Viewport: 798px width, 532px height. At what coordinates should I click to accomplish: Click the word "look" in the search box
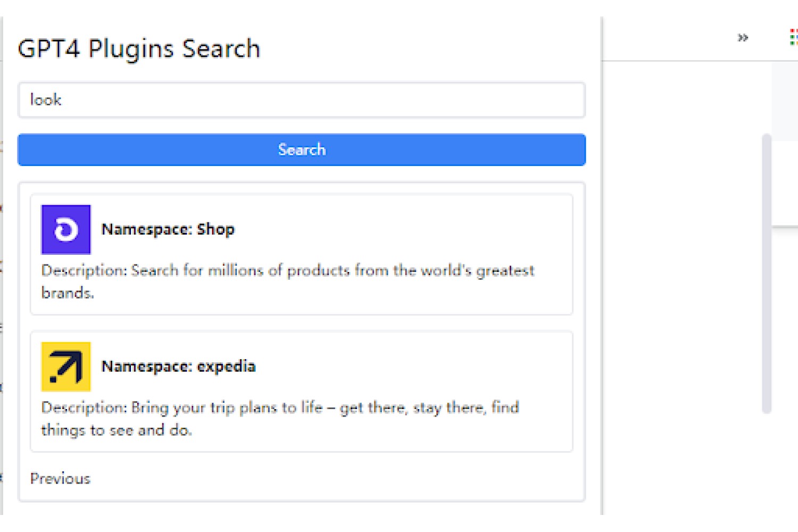click(46, 99)
